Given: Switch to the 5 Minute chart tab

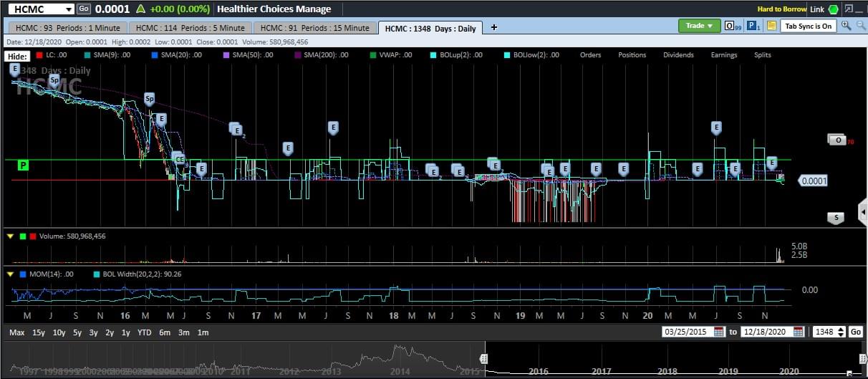Looking at the screenshot, I should click(x=190, y=28).
